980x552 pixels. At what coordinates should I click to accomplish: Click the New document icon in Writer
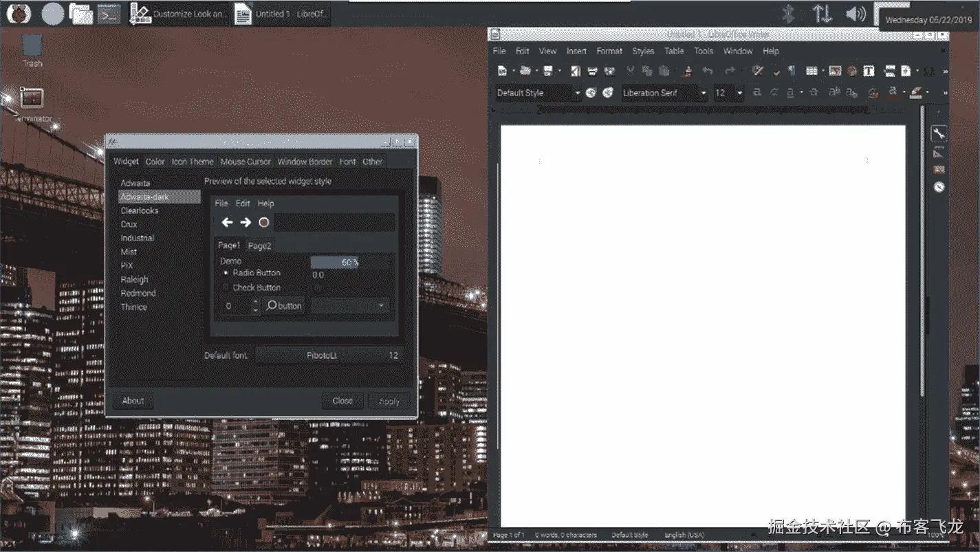502,71
